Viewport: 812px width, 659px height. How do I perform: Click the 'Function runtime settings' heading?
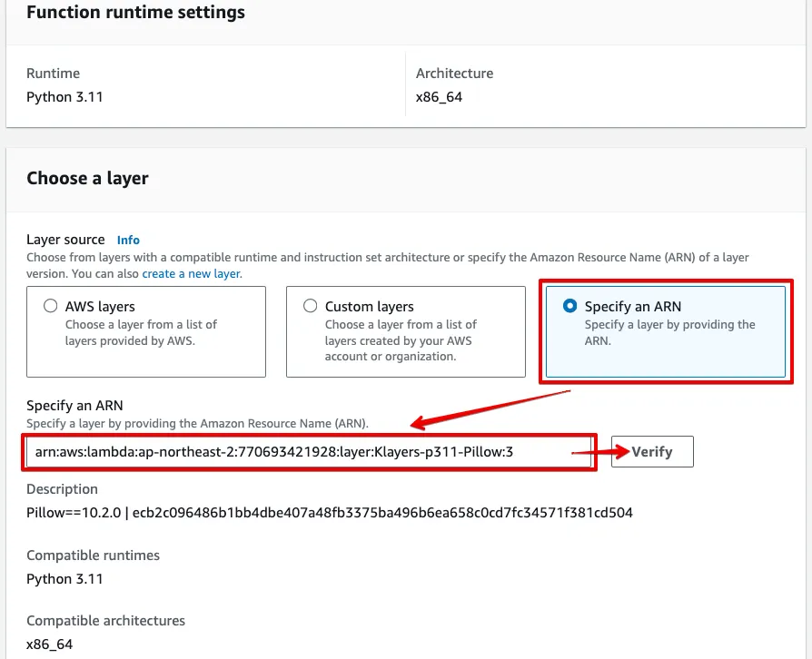tap(135, 13)
